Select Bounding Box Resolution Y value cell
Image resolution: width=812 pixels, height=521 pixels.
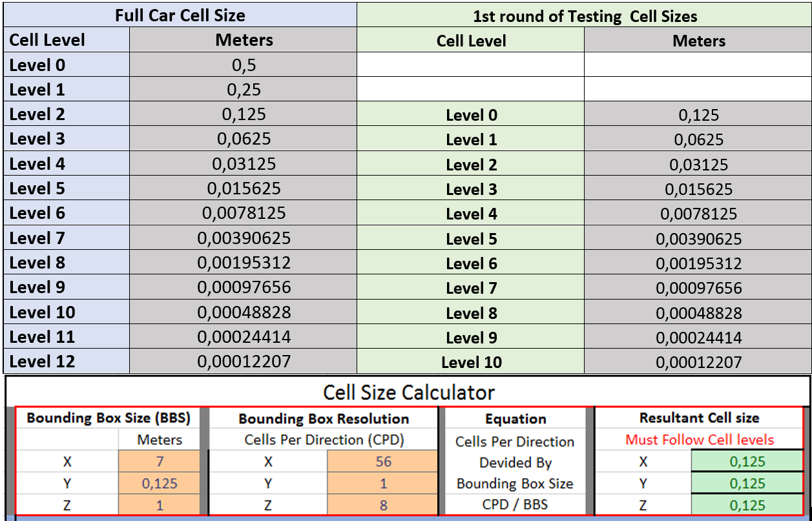pyautogui.click(x=383, y=484)
